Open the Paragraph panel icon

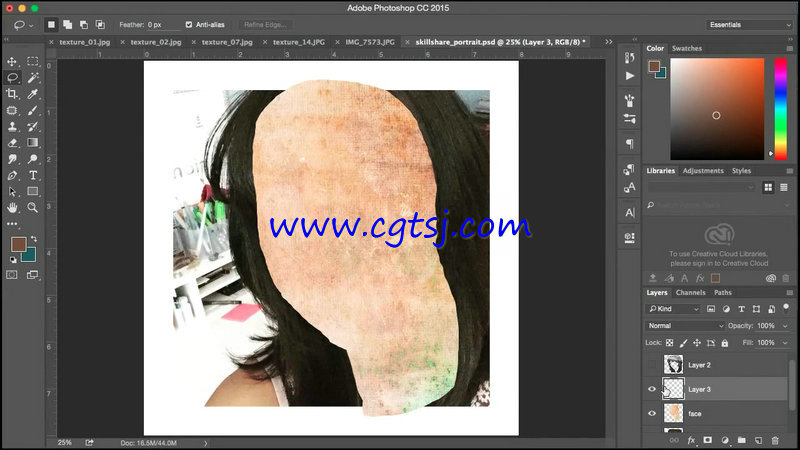(630, 144)
